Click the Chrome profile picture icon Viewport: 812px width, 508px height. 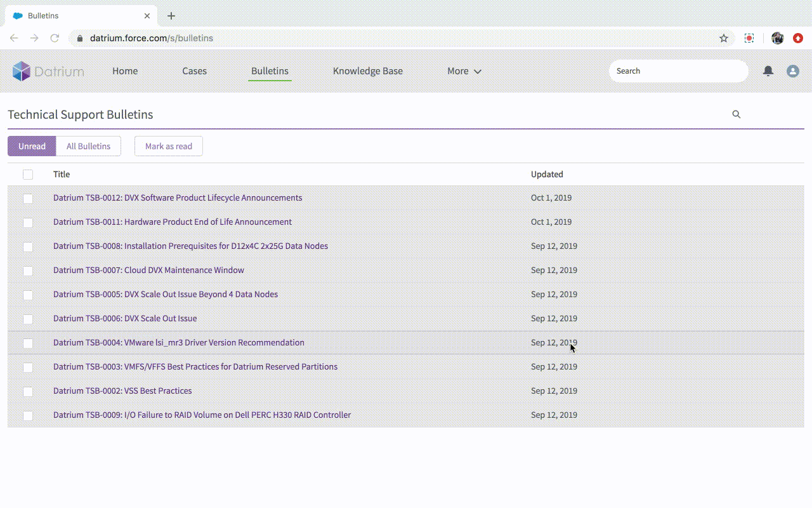tap(778, 38)
